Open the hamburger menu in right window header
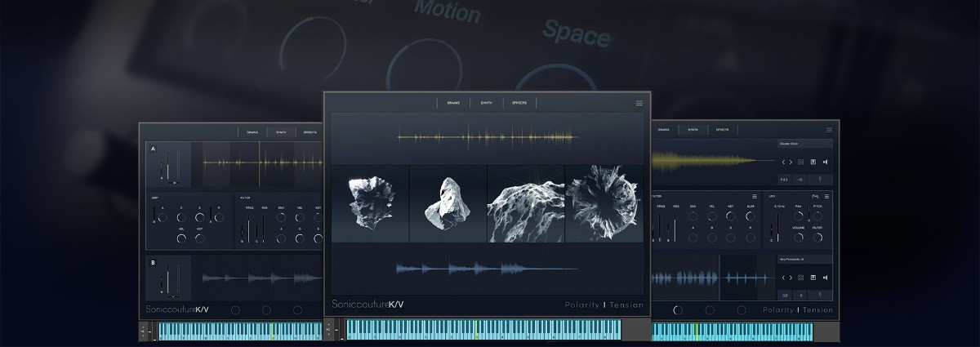The height and width of the screenshot is (347, 980). tap(829, 130)
